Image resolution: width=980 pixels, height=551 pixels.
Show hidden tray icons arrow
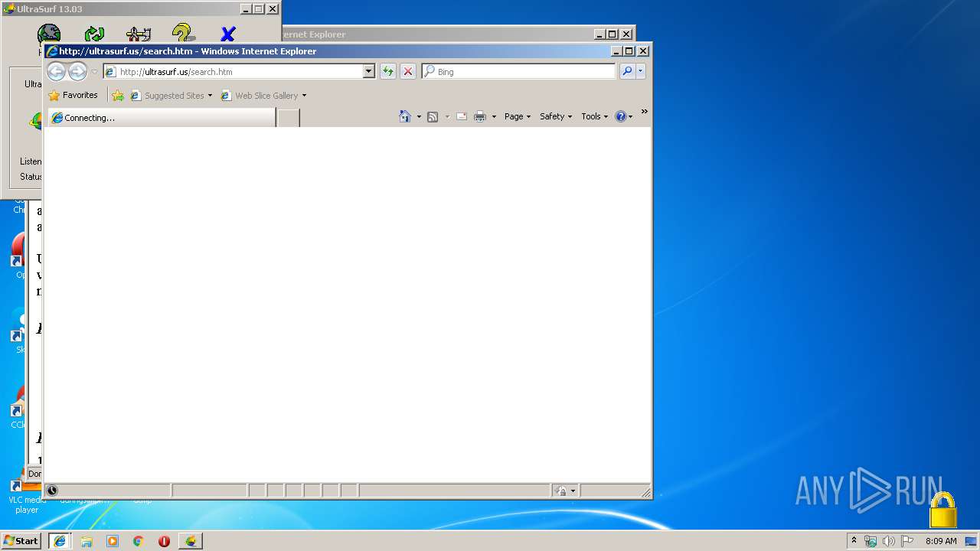[x=854, y=540]
